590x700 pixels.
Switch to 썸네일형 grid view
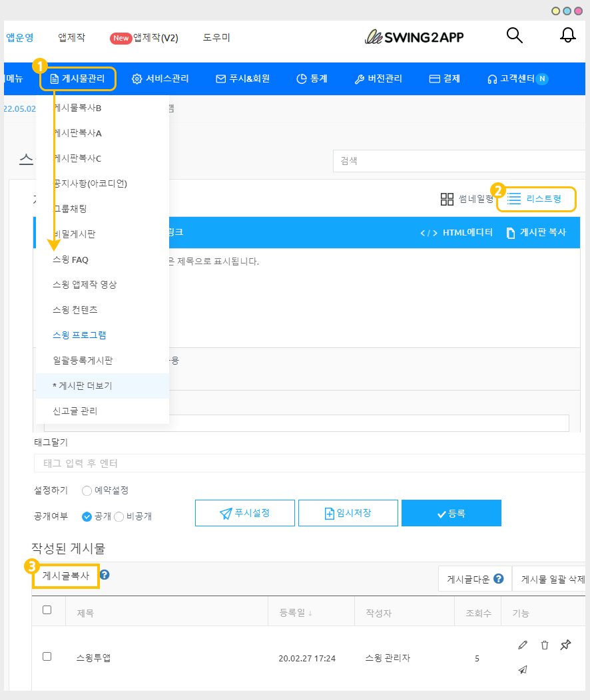467,199
